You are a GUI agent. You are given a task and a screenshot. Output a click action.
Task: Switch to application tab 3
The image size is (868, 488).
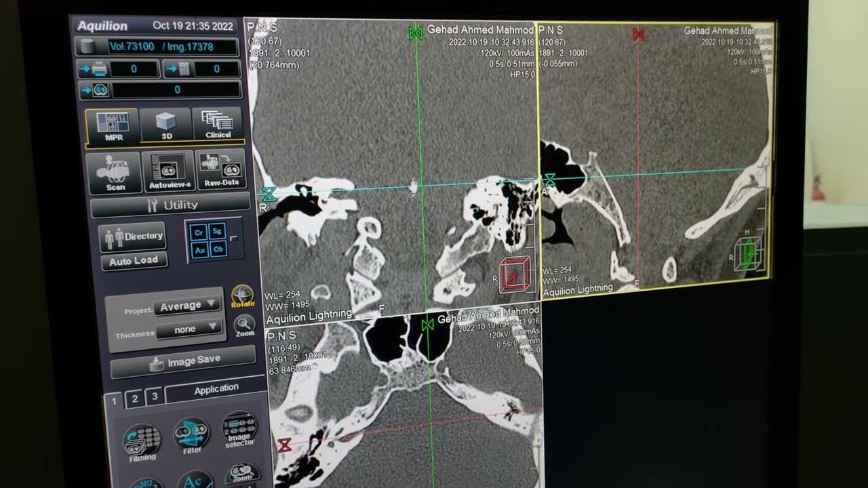(154, 397)
